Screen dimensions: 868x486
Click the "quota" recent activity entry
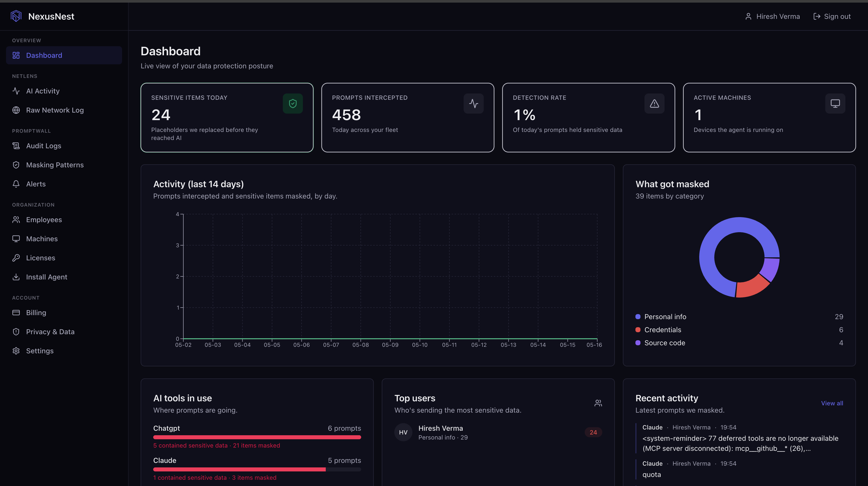point(739,469)
